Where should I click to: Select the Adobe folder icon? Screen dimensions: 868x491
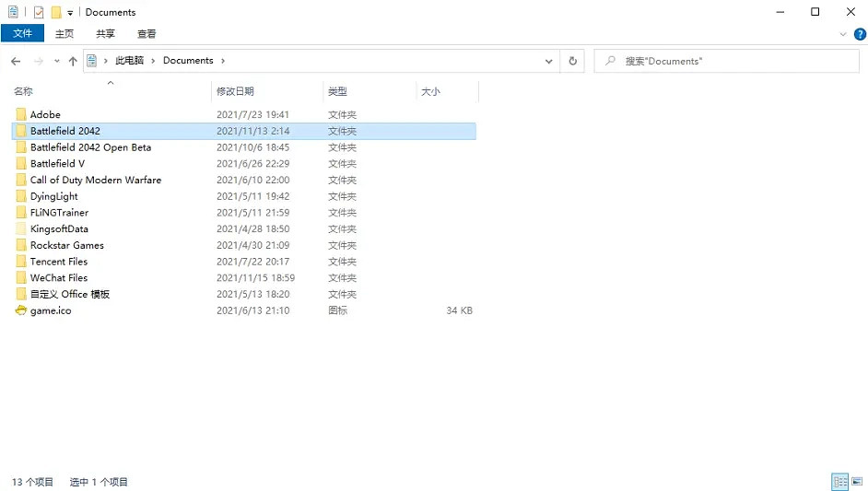point(21,114)
